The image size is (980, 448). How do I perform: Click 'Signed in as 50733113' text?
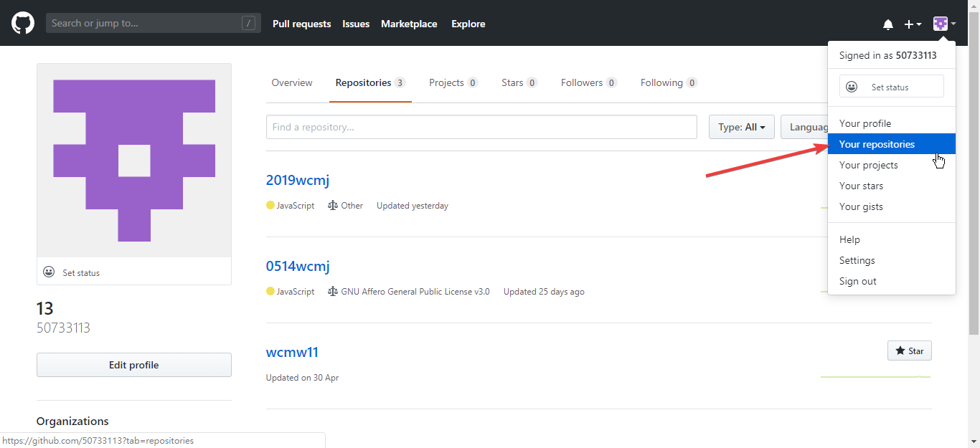(x=887, y=55)
